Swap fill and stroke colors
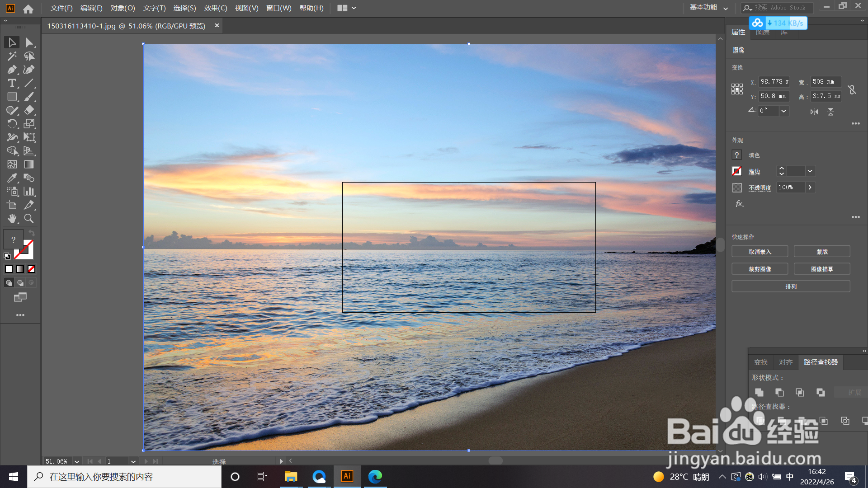 [x=32, y=233]
